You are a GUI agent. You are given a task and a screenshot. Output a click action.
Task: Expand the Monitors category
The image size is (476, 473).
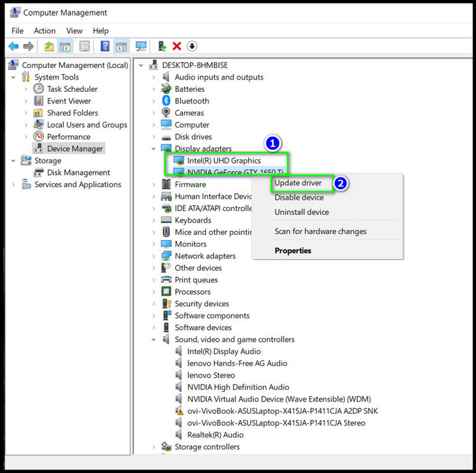154,244
